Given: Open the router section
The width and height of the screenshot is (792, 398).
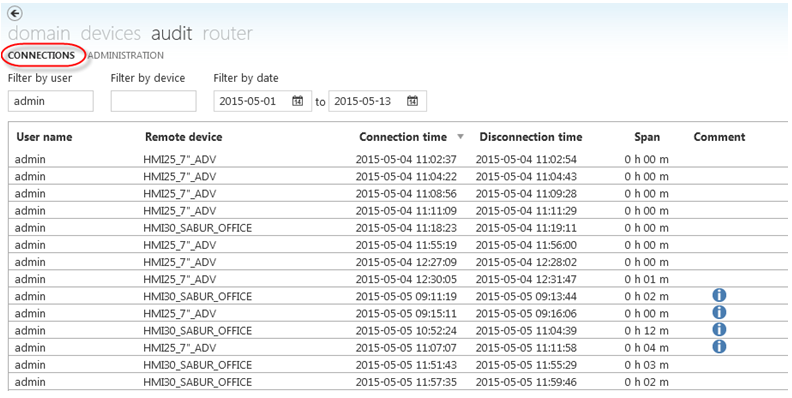Looking at the screenshot, I should click(x=227, y=33).
